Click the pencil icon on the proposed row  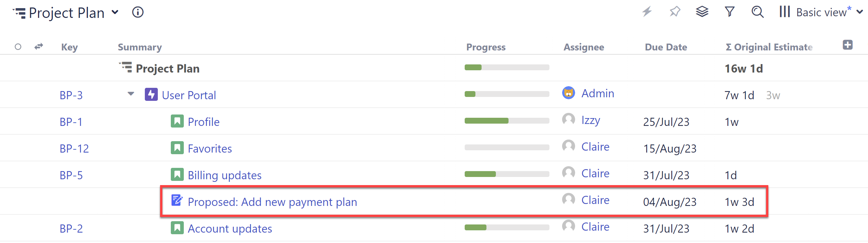(x=177, y=201)
